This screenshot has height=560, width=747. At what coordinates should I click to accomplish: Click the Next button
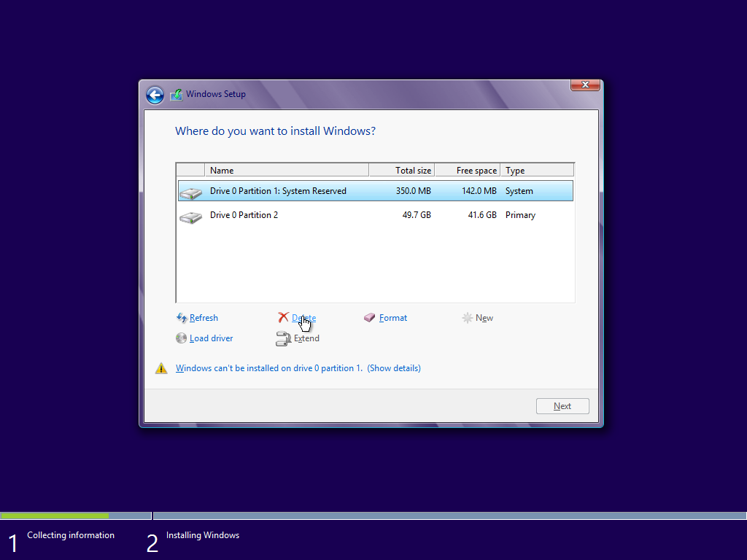pos(562,406)
